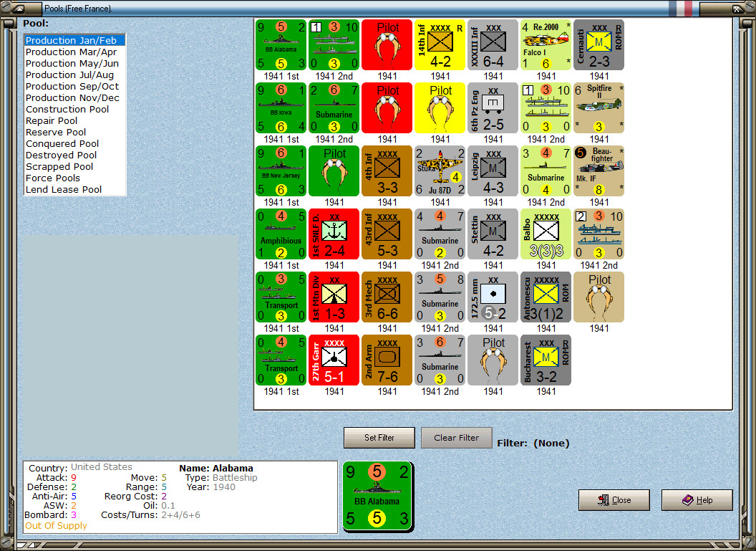The width and height of the screenshot is (756, 551).
Task: Click the 1st SNLF D. marine counter
Action: tap(334, 234)
